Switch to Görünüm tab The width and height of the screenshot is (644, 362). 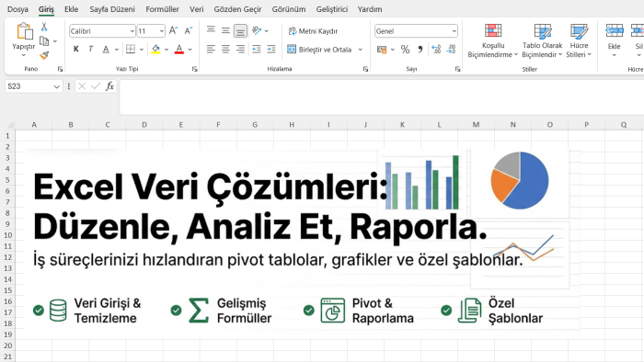pyautogui.click(x=289, y=9)
